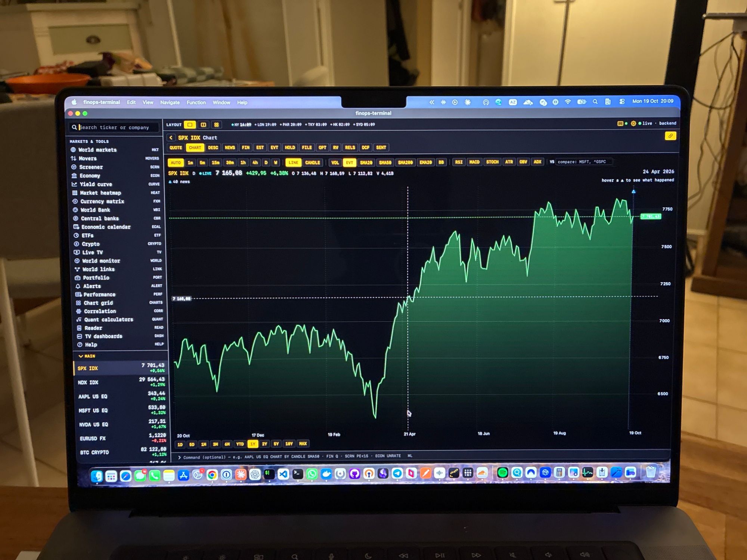747x560 pixels.
Task: Select the four-pane grid layout icon
Action: (x=216, y=125)
